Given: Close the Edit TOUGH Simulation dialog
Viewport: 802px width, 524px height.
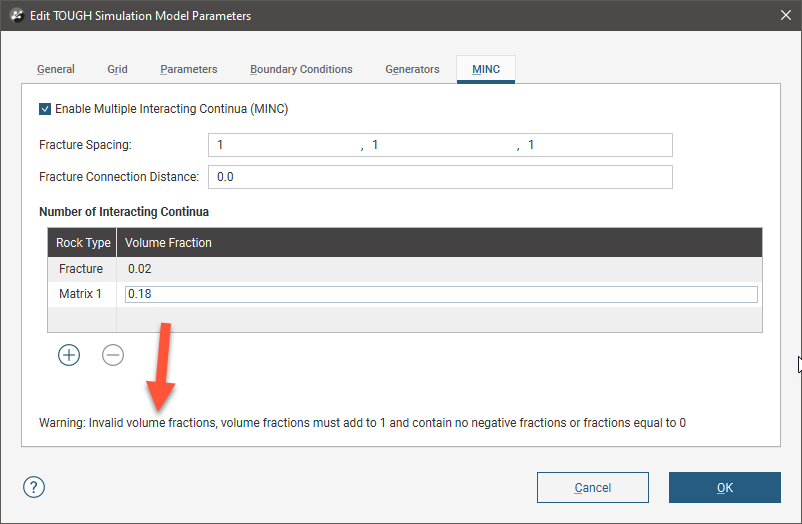Looking at the screenshot, I should tap(783, 15).
